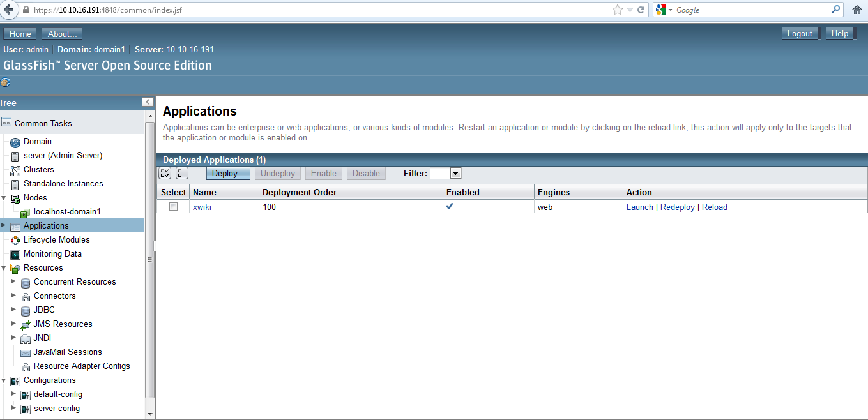Click the Monitoring Data icon
Image resolution: width=868 pixels, height=420 pixels.
tap(15, 254)
